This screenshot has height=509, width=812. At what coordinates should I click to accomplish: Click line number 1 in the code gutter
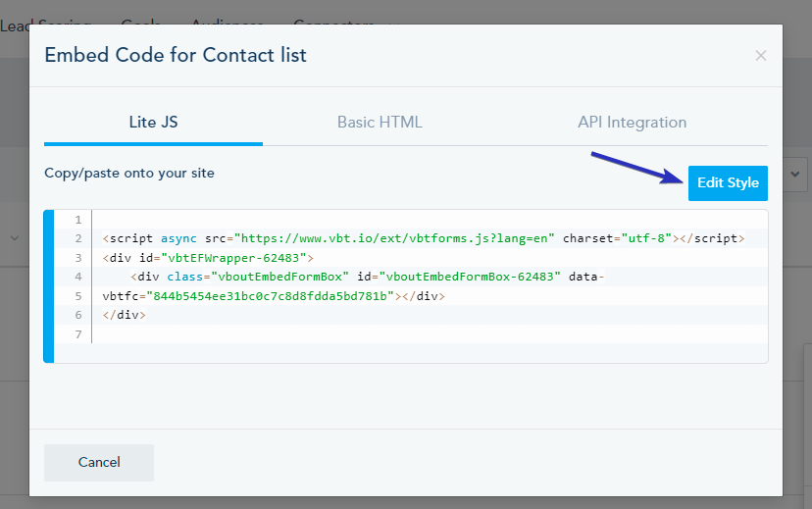pyautogui.click(x=78, y=220)
